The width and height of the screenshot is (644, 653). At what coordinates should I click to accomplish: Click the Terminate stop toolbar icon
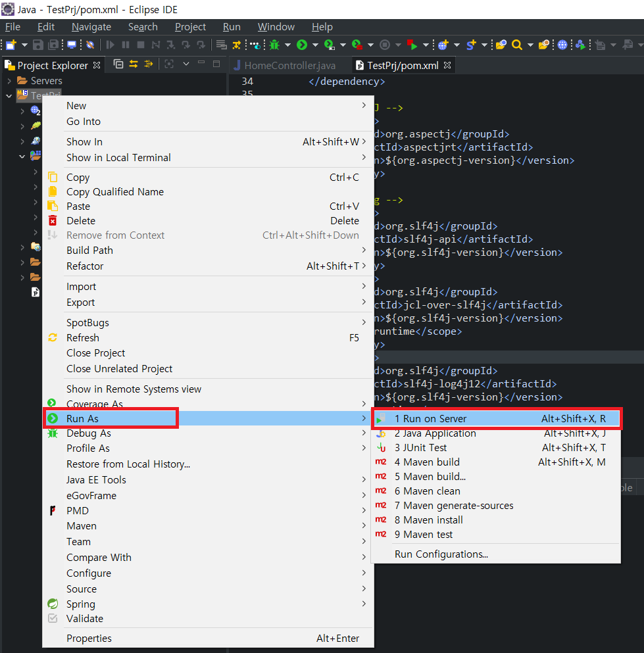pos(141,45)
